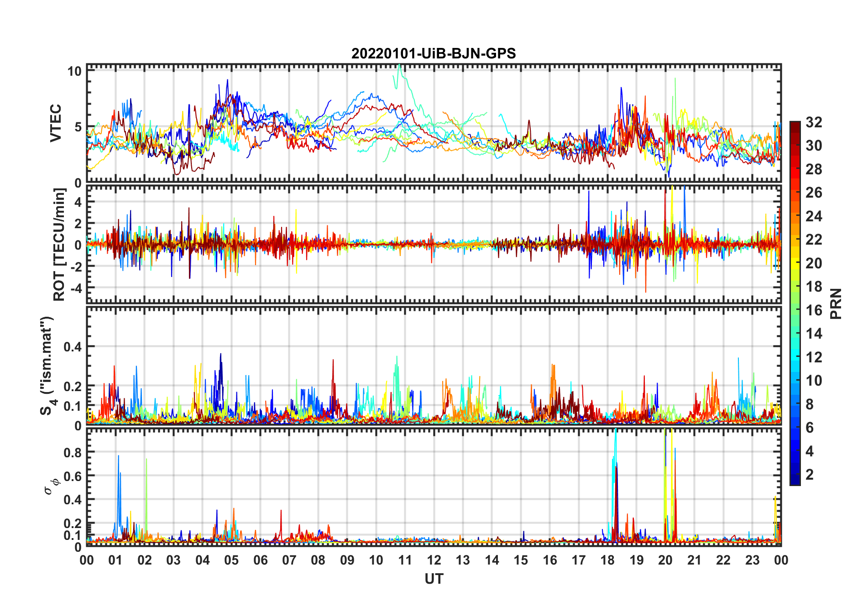Image resolution: width=868 pixels, height=607 pixels.
Task: Select the S4 ("ism.mat") y-axis label
Action: 47,366
